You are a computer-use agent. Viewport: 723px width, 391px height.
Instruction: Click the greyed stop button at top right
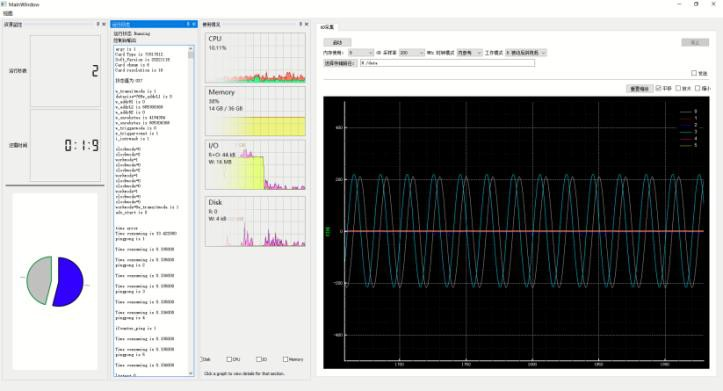(x=695, y=42)
